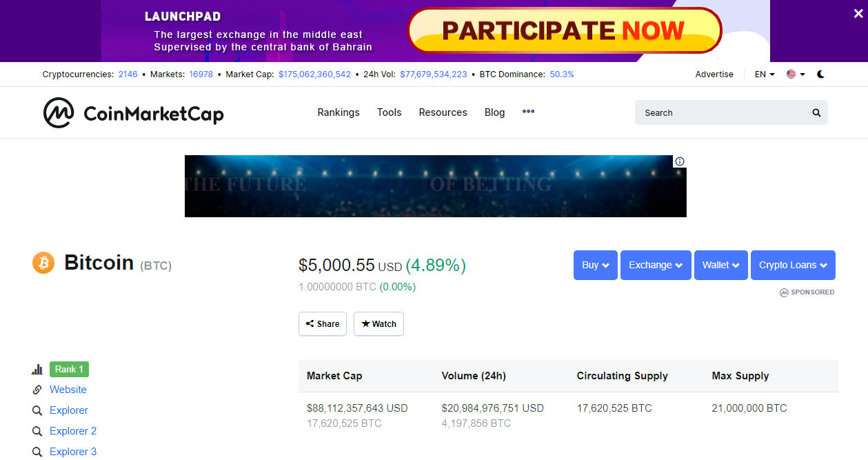Open the Resources menu
The height and width of the screenshot is (460, 868).
[443, 112]
